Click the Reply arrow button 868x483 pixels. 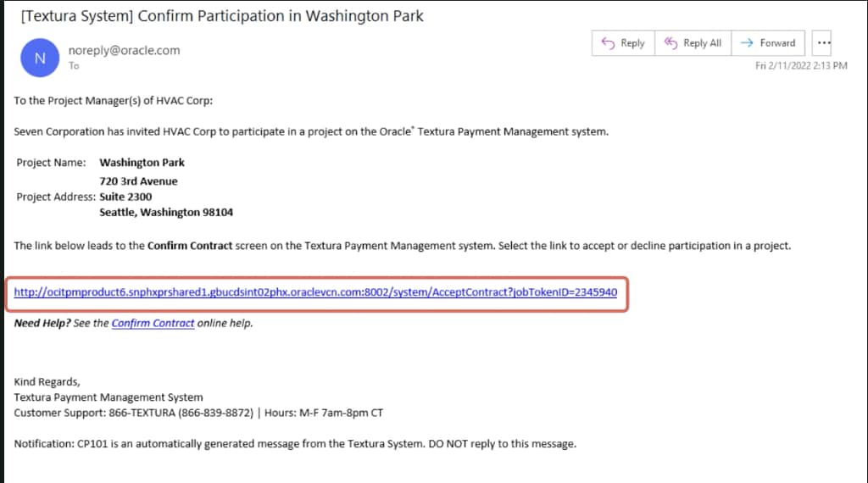(x=622, y=43)
